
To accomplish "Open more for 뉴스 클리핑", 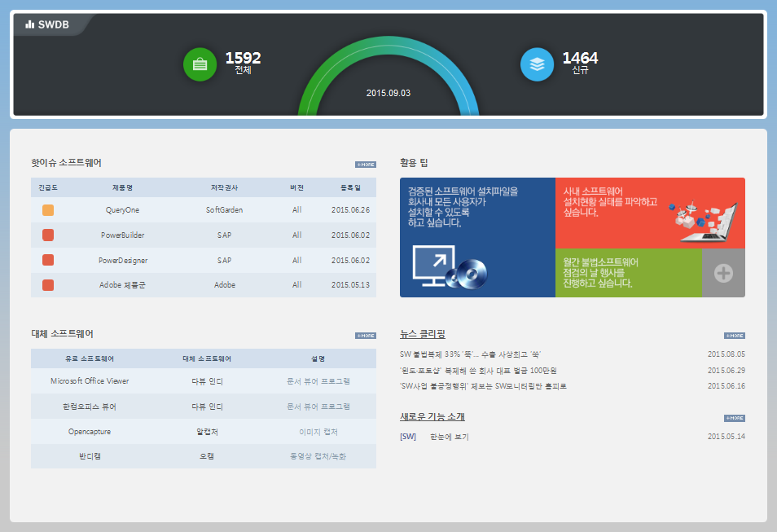I will [x=735, y=336].
